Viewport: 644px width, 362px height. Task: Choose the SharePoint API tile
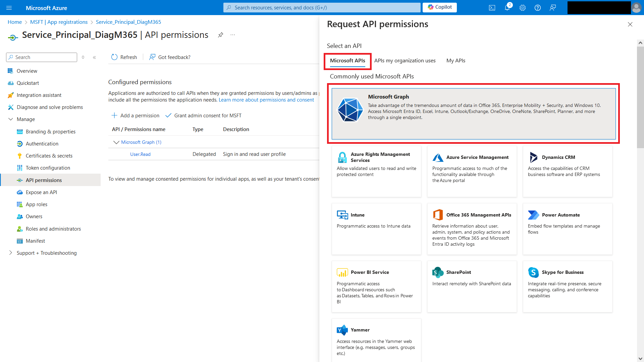click(x=472, y=287)
